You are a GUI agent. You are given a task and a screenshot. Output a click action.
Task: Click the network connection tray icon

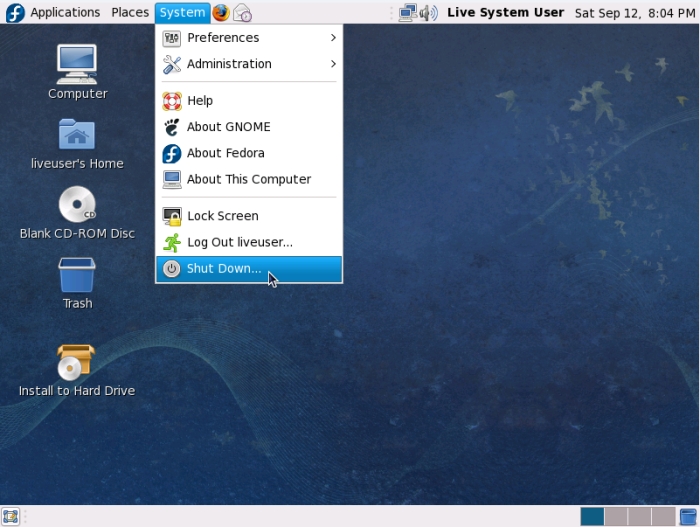click(407, 13)
